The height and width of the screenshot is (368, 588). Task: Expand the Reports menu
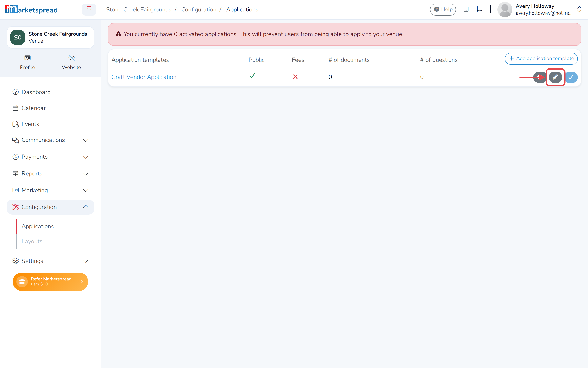coord(50,174)
